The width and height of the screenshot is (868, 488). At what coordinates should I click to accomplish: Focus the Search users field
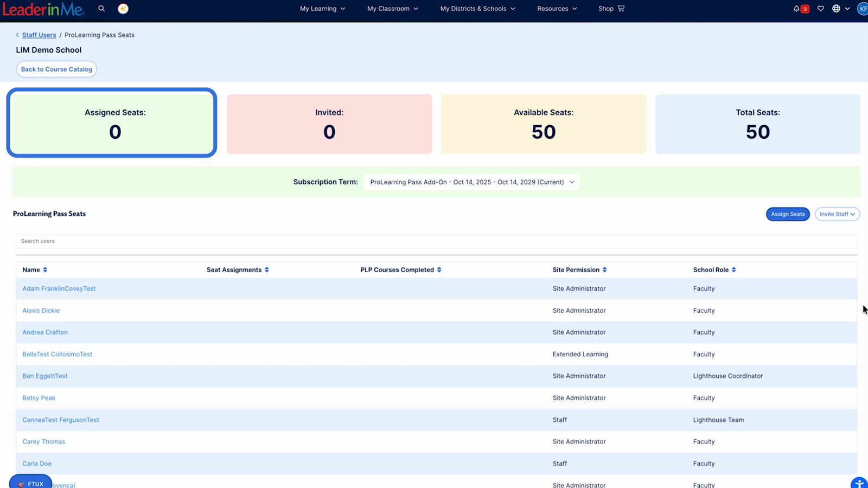pyautogui.click(x=436, y=241)
